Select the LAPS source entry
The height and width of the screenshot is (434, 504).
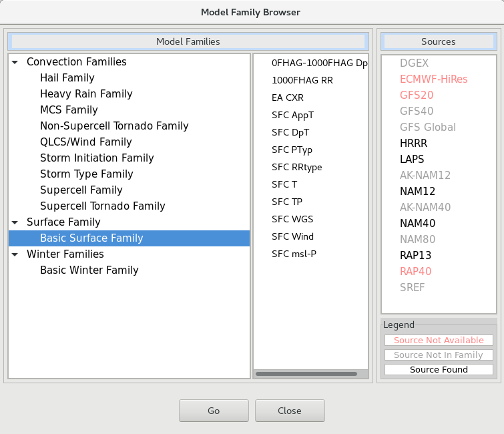pyautogui.click(x=412, y=159)
